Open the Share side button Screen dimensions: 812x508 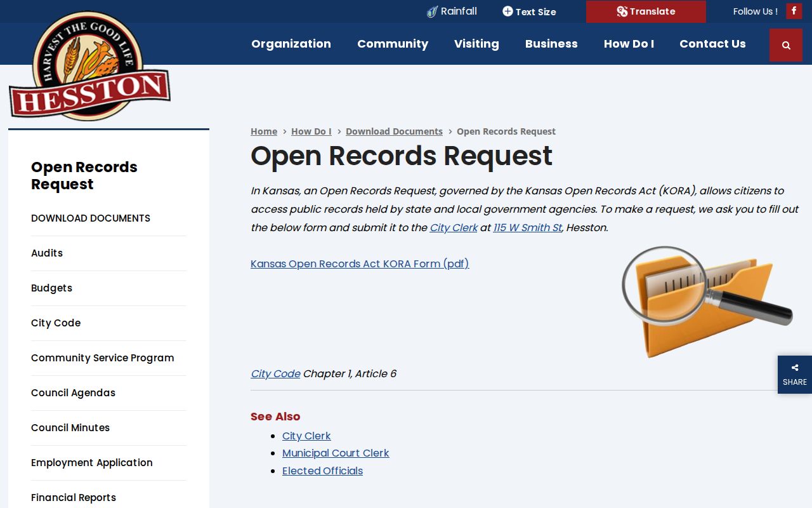point(795,375)
